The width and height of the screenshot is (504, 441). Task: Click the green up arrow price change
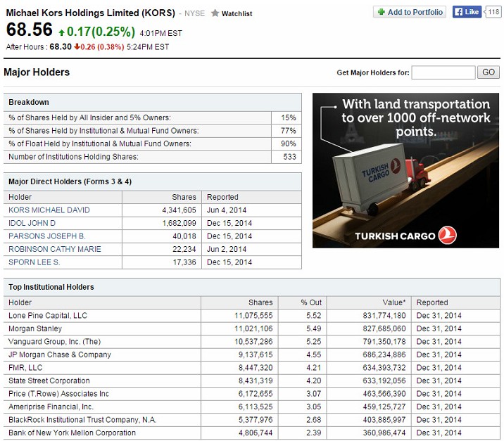62,32
